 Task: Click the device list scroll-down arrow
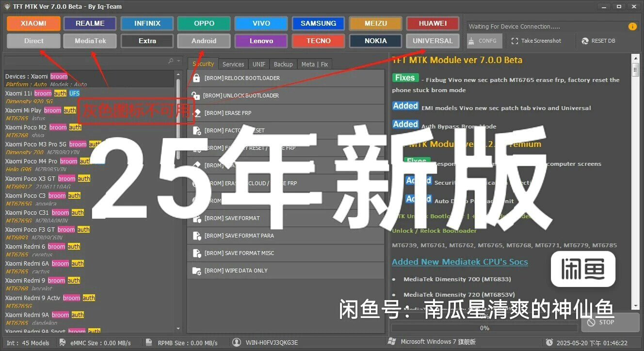(x=178, y=328)
